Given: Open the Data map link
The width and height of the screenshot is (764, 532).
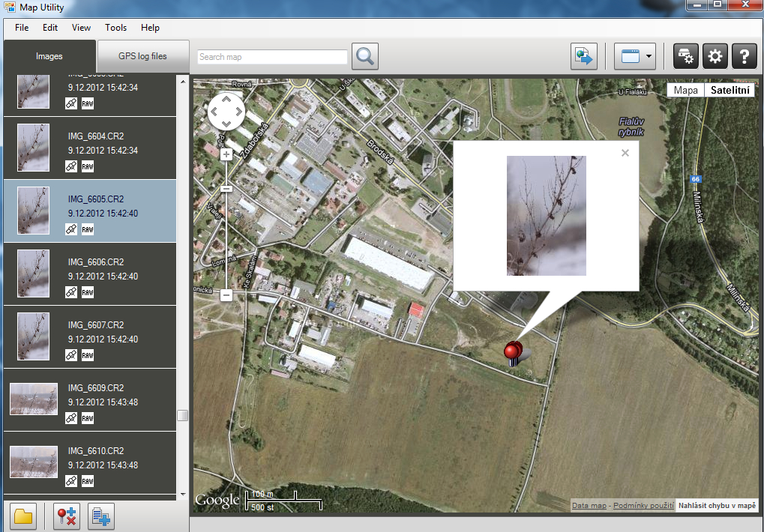Looking at the screenshot, I should pyautogui.click(x=589, y=505).
